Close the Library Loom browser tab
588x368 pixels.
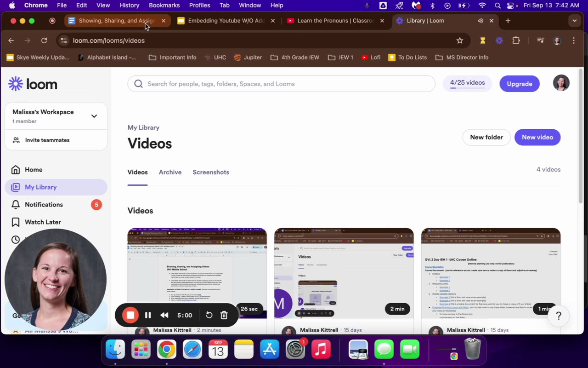point(492,21)
